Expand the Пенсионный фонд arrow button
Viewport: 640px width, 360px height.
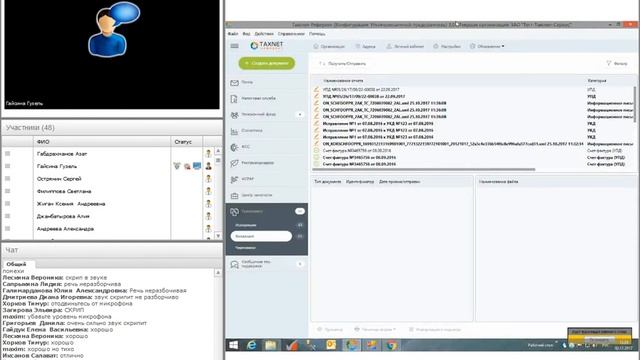tap(300, 115)
